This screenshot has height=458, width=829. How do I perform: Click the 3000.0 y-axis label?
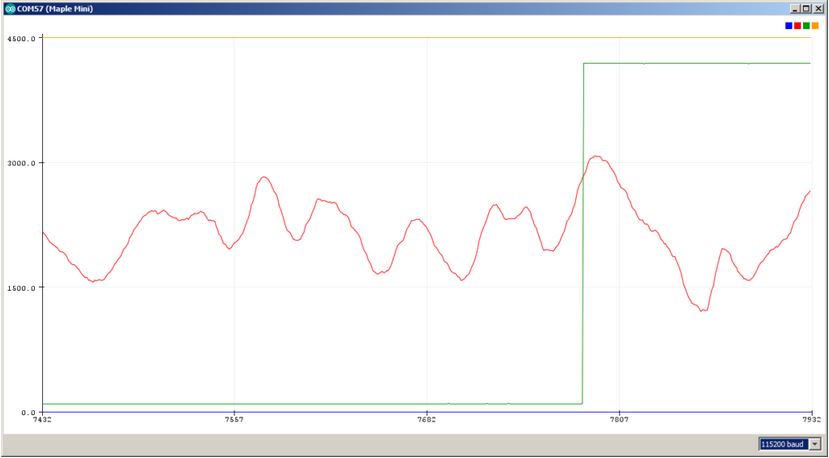point(22,163)
